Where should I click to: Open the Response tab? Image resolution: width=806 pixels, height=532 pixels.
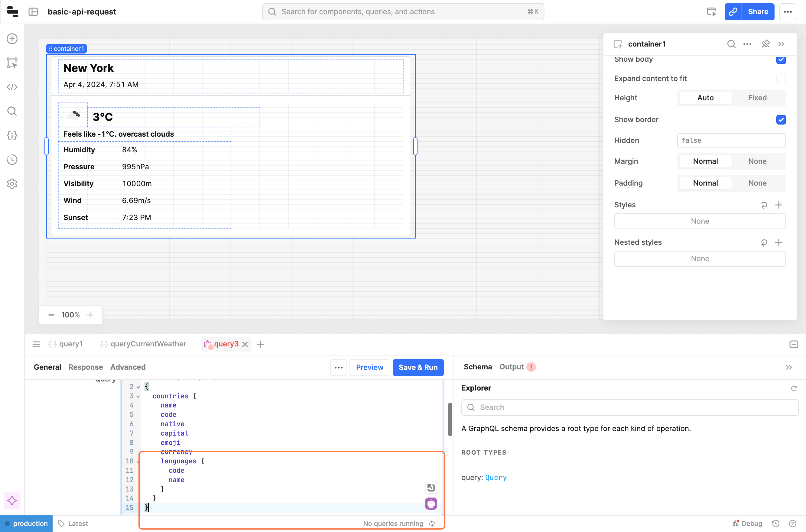[86, 367]
